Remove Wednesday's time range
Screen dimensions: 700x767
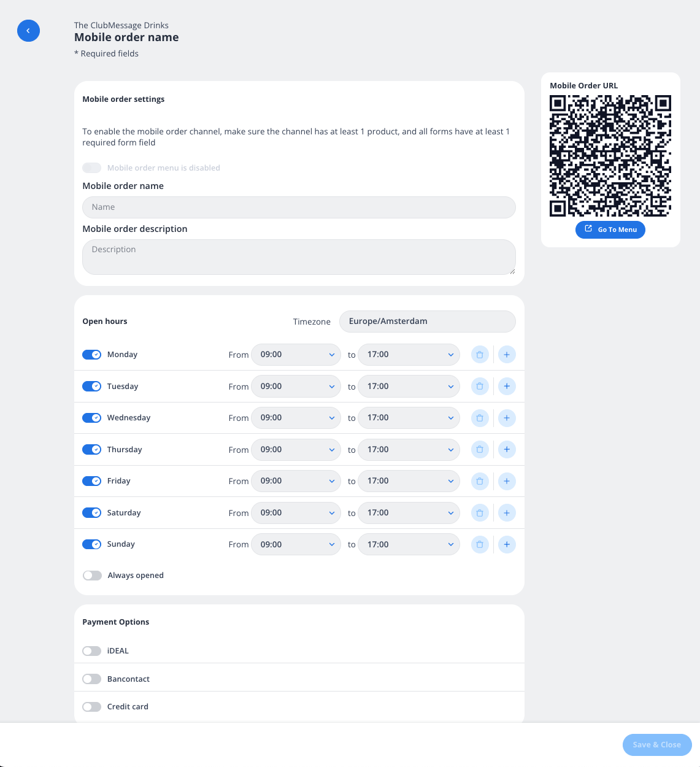coord(480,418)
